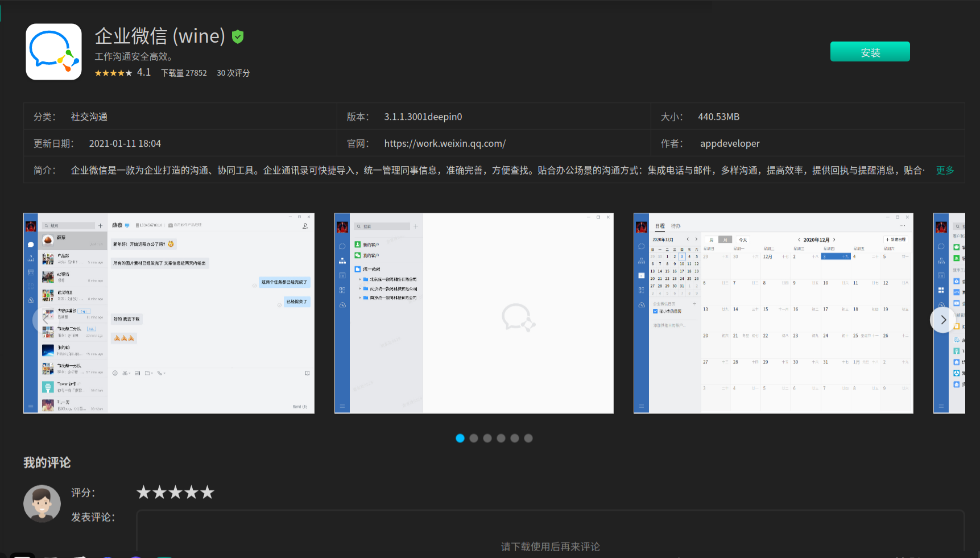Click the 30 次评分 rating count
Viewport: 980px width, 558px height.
[233, 73]
